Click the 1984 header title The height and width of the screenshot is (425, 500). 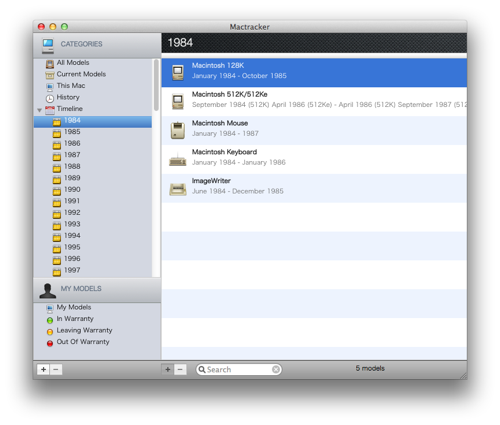coord(180,43)
